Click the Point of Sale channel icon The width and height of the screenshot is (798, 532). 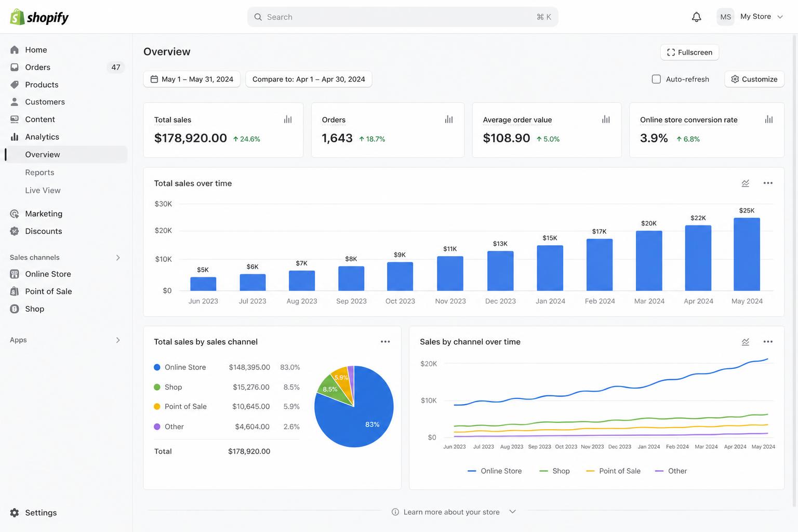coord(15,291)
